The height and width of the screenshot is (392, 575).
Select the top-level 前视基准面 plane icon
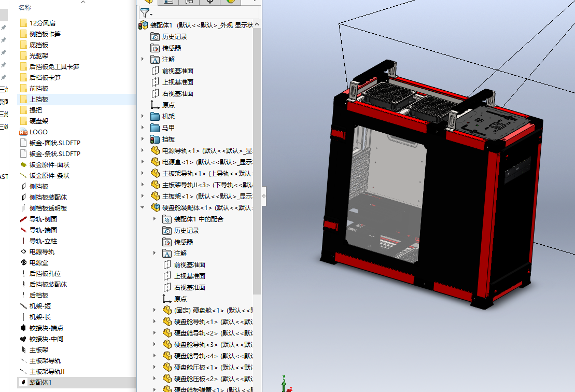[155, 71]
